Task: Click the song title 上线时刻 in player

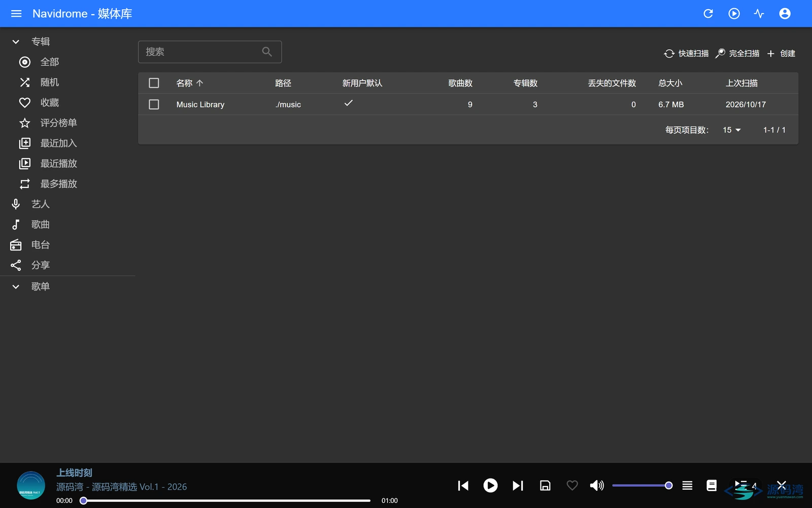Action: click(74, 473)
